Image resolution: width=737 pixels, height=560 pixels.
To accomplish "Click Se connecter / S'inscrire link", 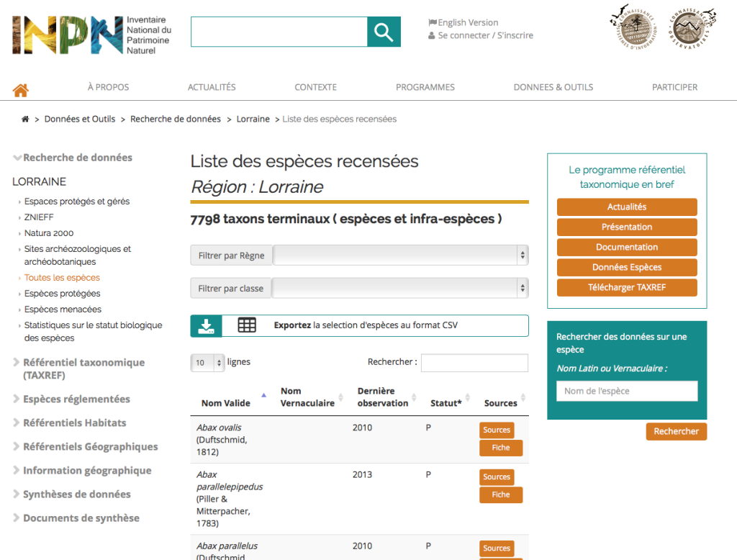I will coord(486,35).
